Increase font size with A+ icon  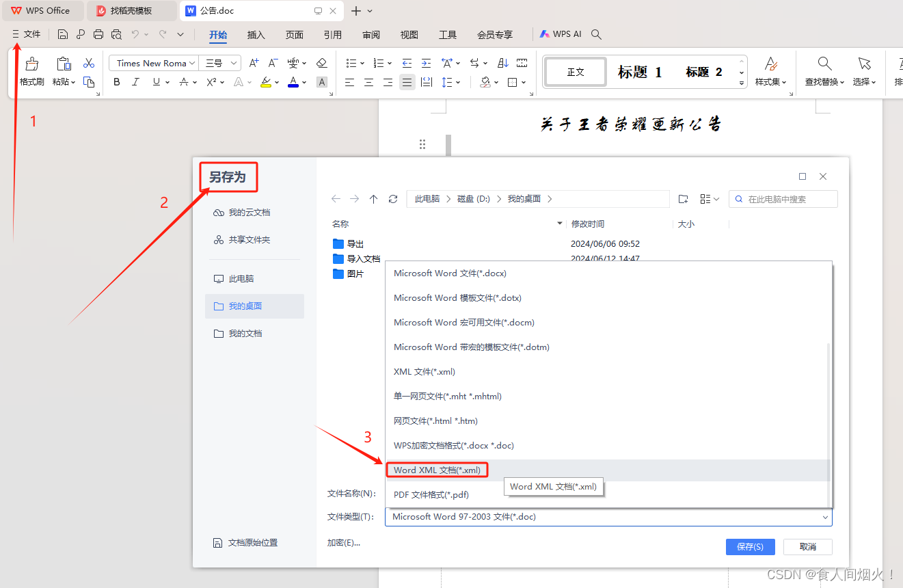254,63
